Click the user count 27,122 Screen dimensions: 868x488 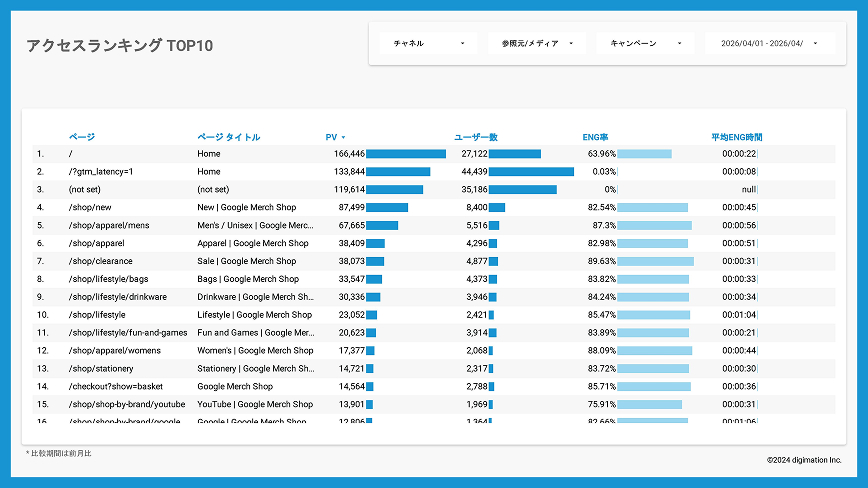pos(474,153)
